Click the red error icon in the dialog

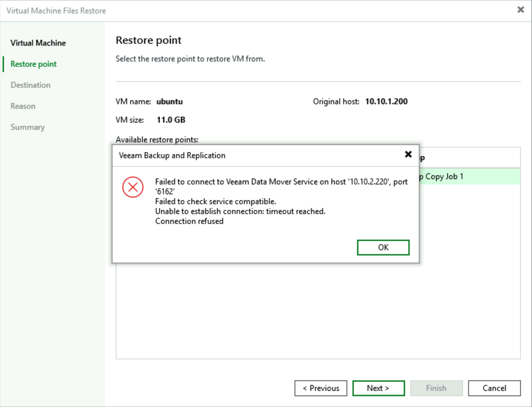133,187
